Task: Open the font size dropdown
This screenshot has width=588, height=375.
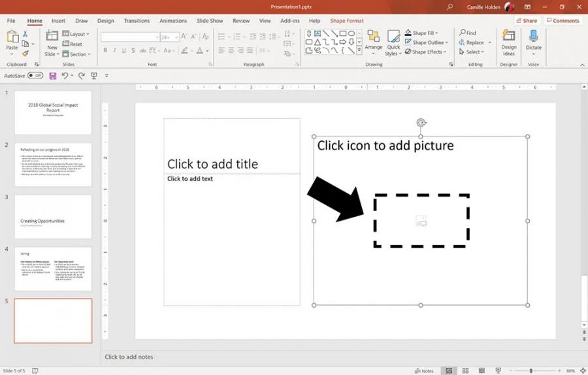Action: click(x=176, y=37)
